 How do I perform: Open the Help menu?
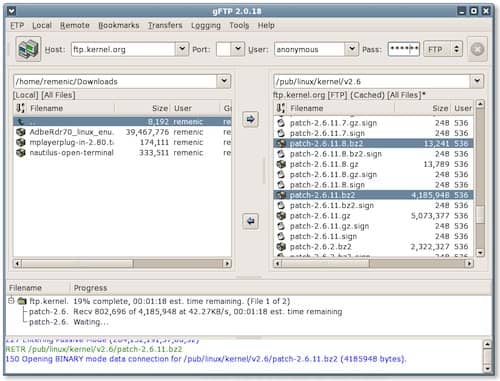tap(266, 25)
